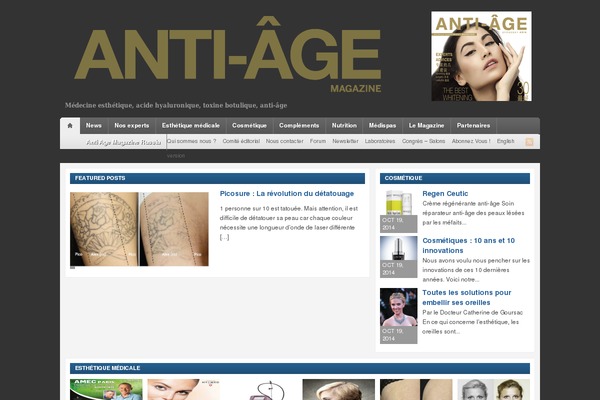This screenshot has width=600, height=400.
Task: Go to Nous contacter page
Action: click(285, 141)
